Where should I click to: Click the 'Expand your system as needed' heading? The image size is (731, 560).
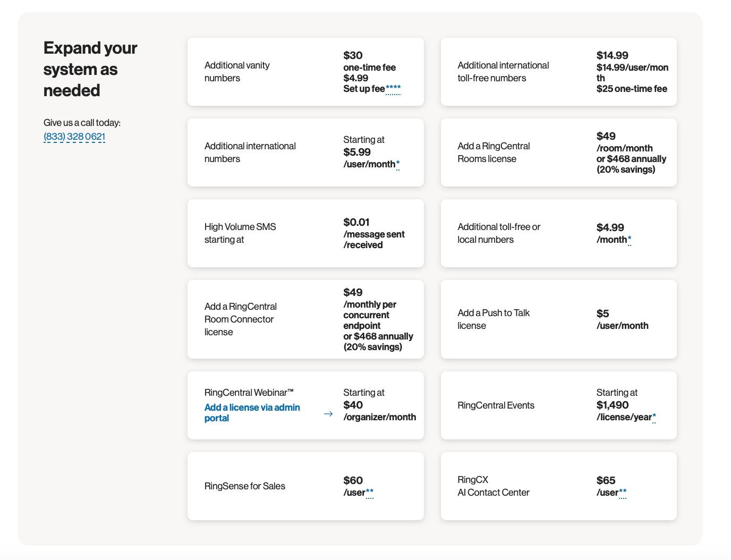tap(90, 69)
